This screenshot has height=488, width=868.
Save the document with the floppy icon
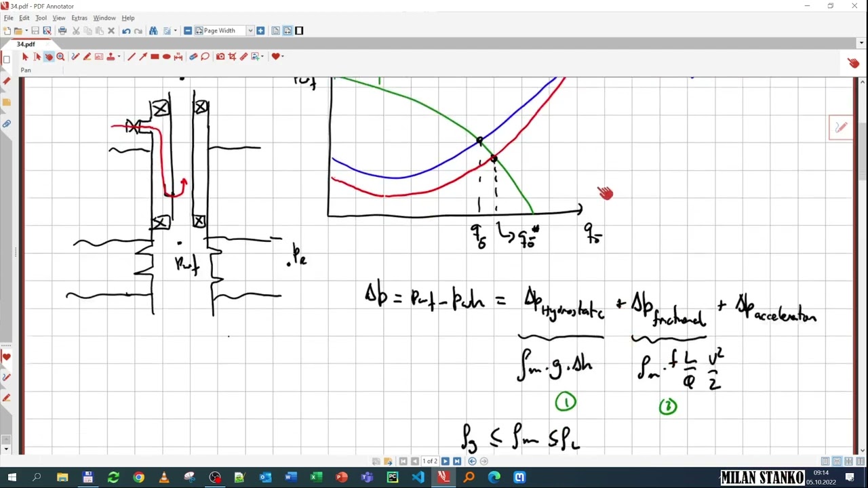tap(35, 30)
